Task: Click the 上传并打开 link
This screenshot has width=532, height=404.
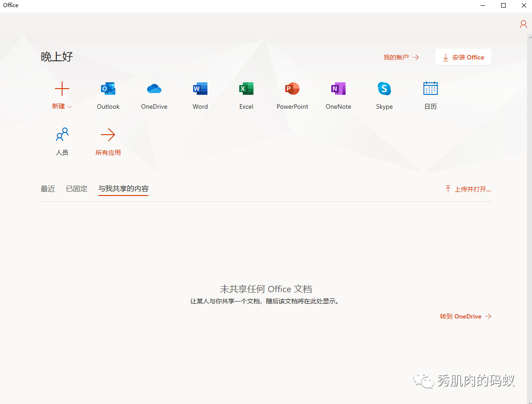Action: click(468, 189)
